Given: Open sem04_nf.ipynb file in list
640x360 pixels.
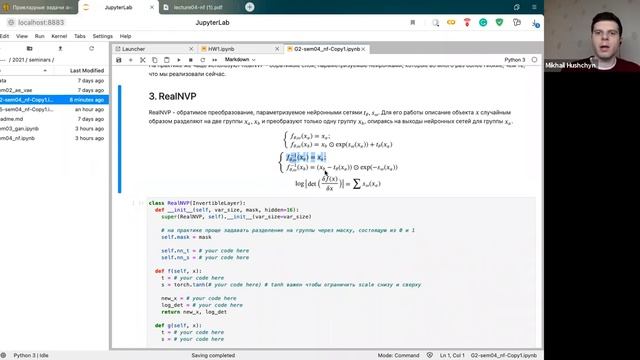Looking at the screenshot, I should (x=54, y=138).
